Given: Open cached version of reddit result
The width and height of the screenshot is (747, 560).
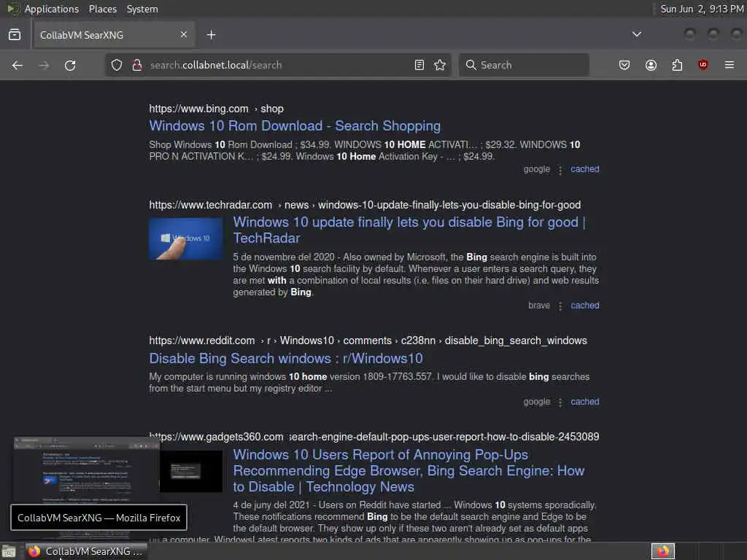Looking at the screenshot, I should coord(585,402).
